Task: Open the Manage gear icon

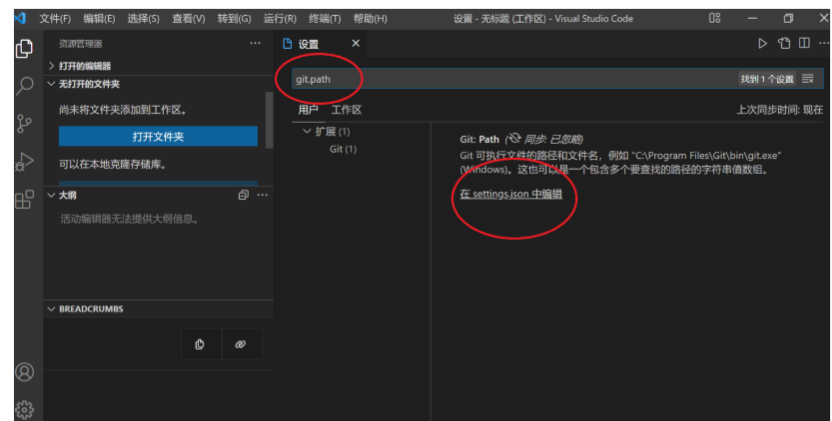Action: click(24, 409)
